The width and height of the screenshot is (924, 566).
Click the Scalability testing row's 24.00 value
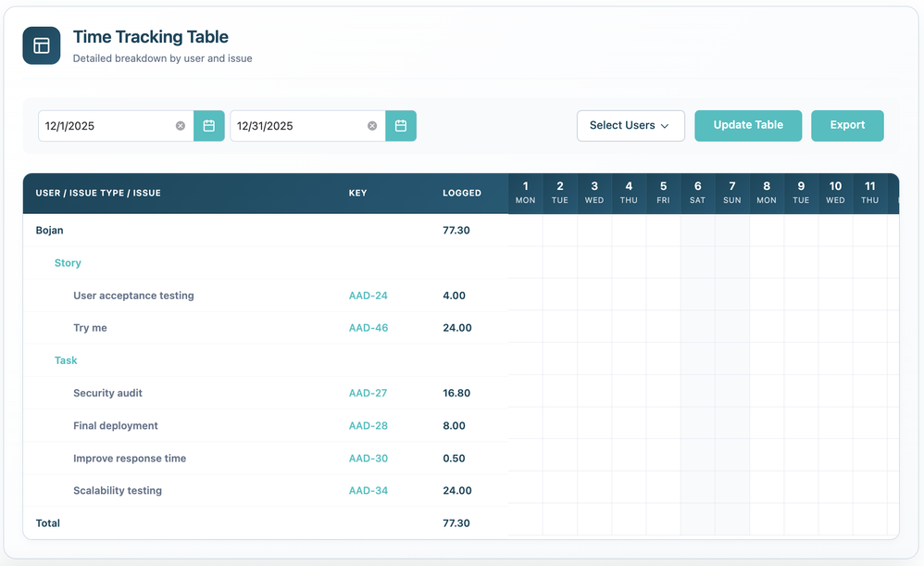pyautogui.click(x=457, y=491)
